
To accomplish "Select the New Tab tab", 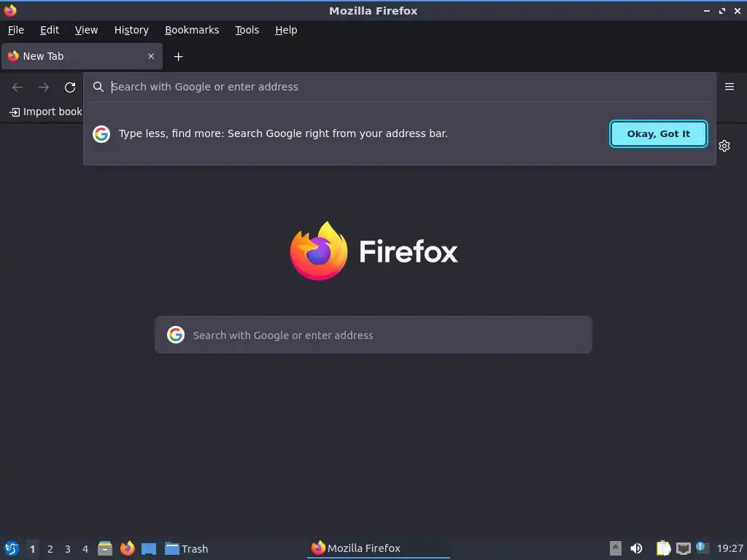I will (82, 56).
